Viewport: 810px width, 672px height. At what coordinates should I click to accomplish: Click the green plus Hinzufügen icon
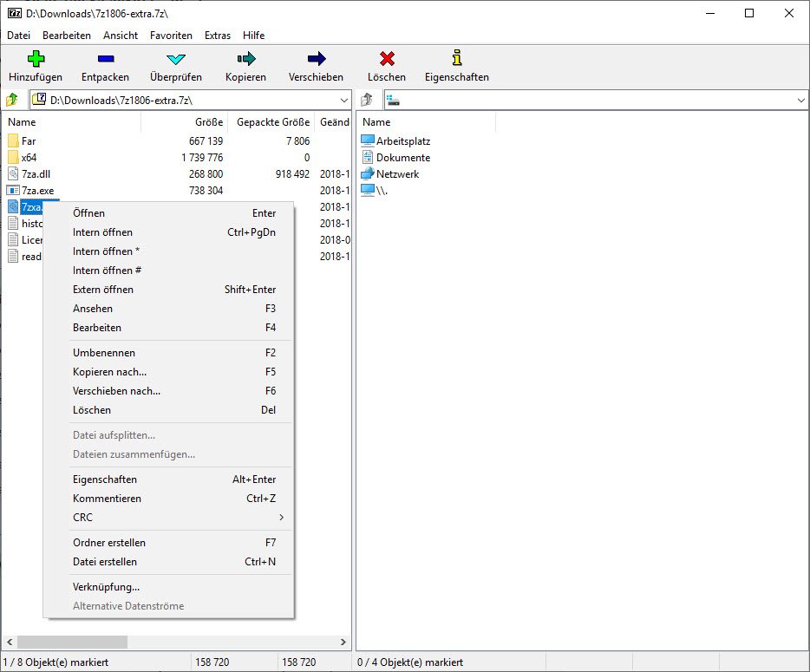point(36,58)
